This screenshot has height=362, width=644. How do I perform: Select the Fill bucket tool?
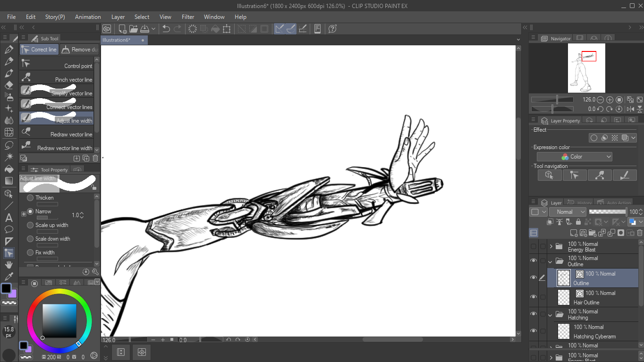click(x=9, y=169)
